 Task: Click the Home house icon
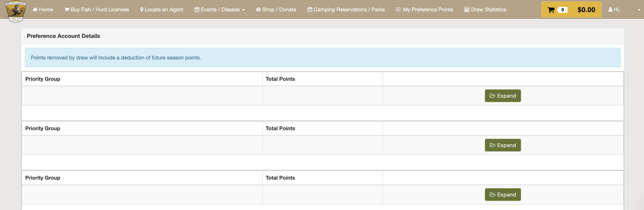pos(35,10)
